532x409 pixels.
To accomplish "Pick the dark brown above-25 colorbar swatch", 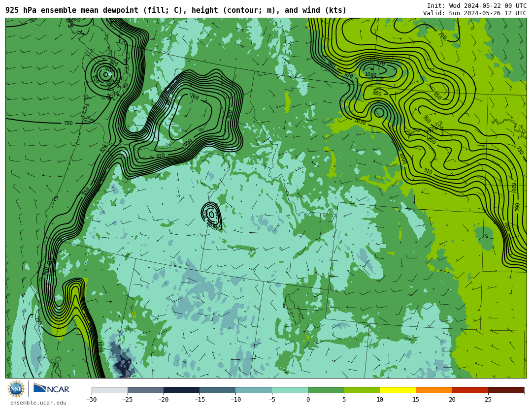I will pos(506,390).
